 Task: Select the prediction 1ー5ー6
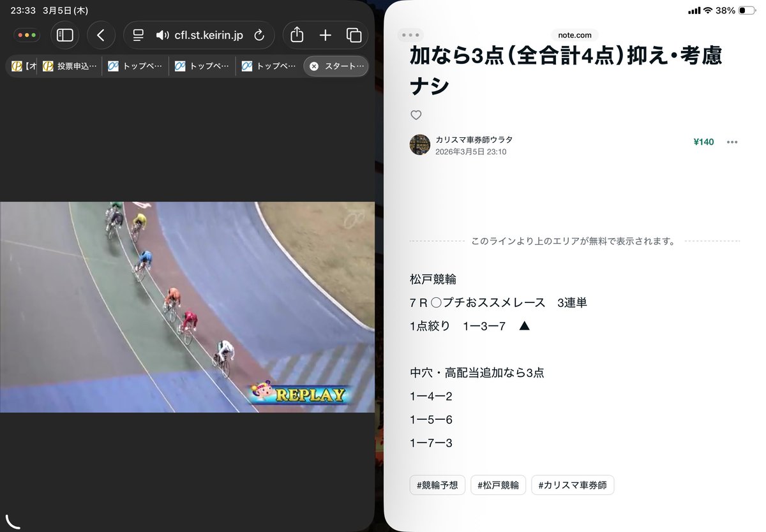(x=431, y=420)
